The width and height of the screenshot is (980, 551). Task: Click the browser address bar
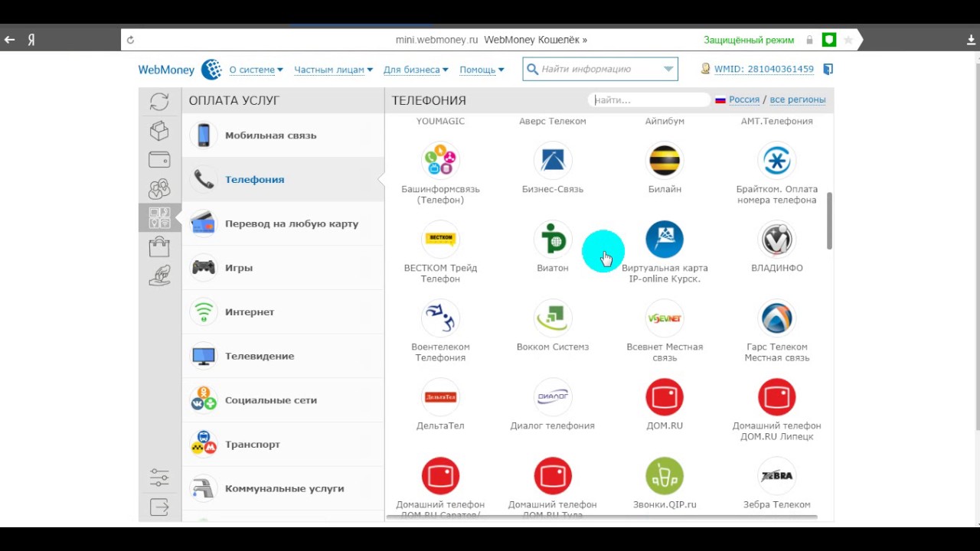click(490, 40)
